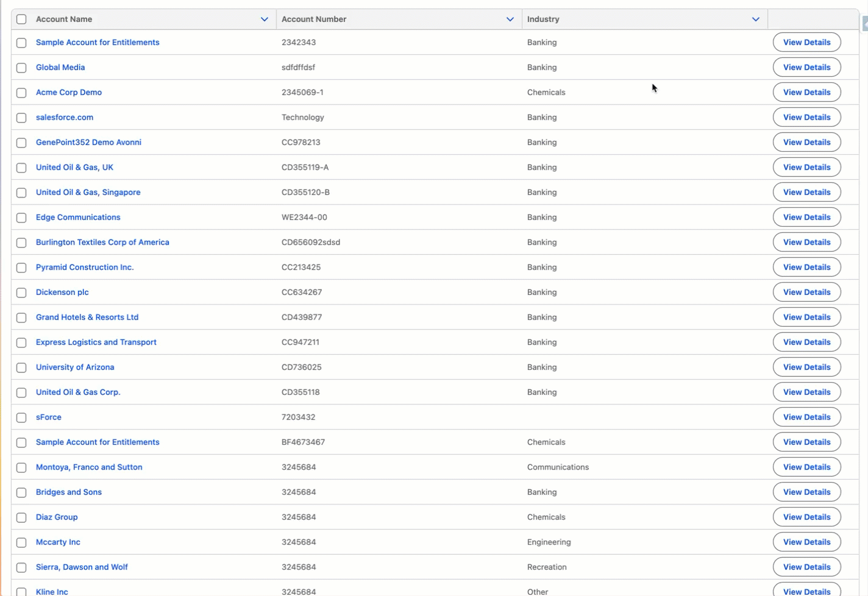Select the sForce row checkbox
Image resolution: width=868 pixels, height=596 pixels.
click(x=21, y=417)
